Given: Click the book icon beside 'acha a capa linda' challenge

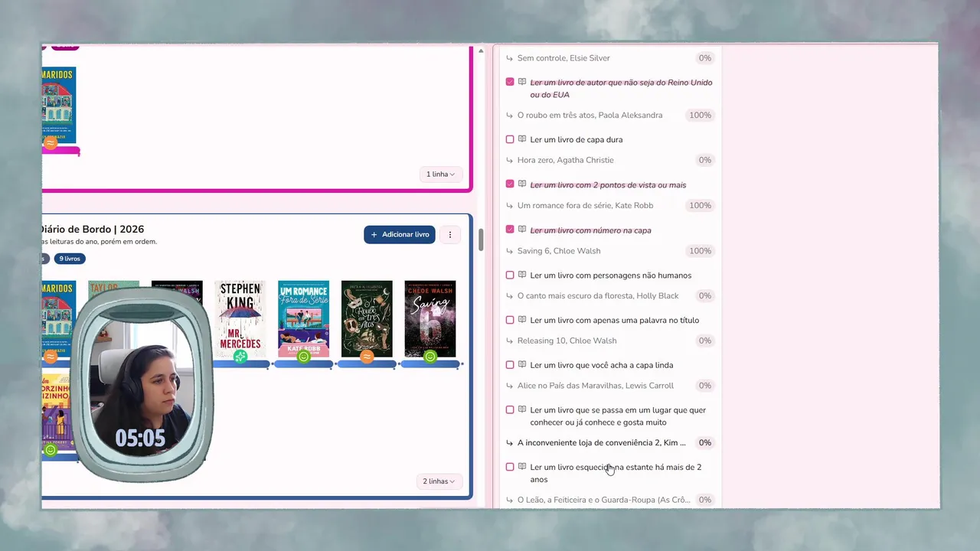Looking at the screenshot, I should point(522,365).
